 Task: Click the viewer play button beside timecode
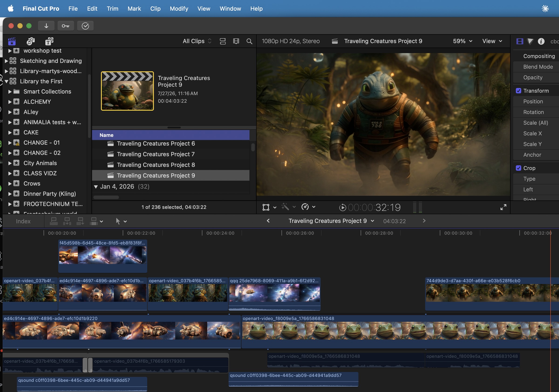pyautogui.click(x=343, y=207)
